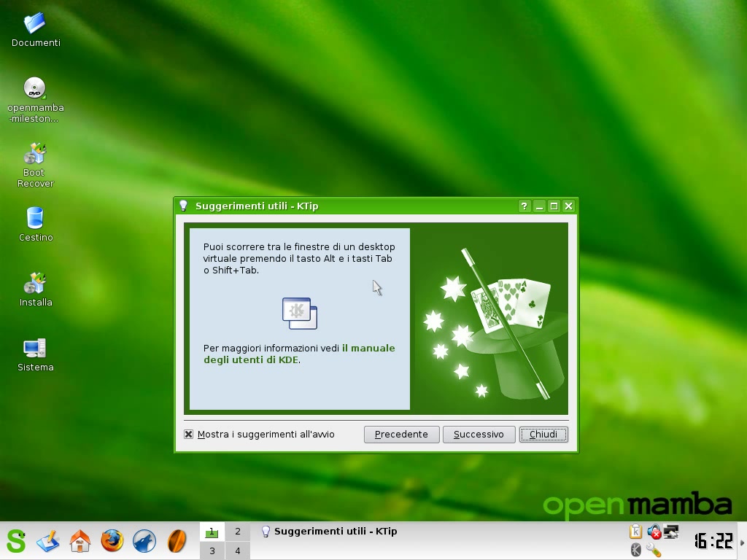The height and width of the screenshot is (560, 747).
Task: Switch to virtual desktop 4
Action: click(x=237, y=551)
